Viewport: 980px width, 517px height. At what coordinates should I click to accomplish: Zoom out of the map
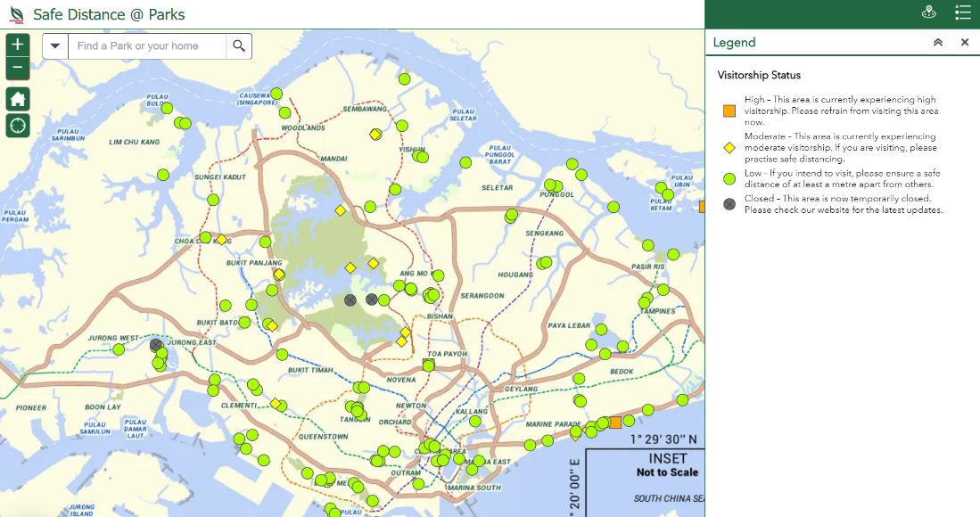point(18,68)
